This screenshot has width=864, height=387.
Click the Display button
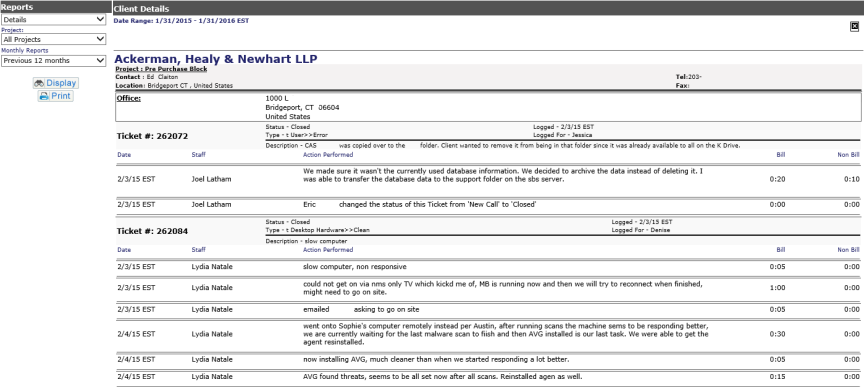coord(55,83)
